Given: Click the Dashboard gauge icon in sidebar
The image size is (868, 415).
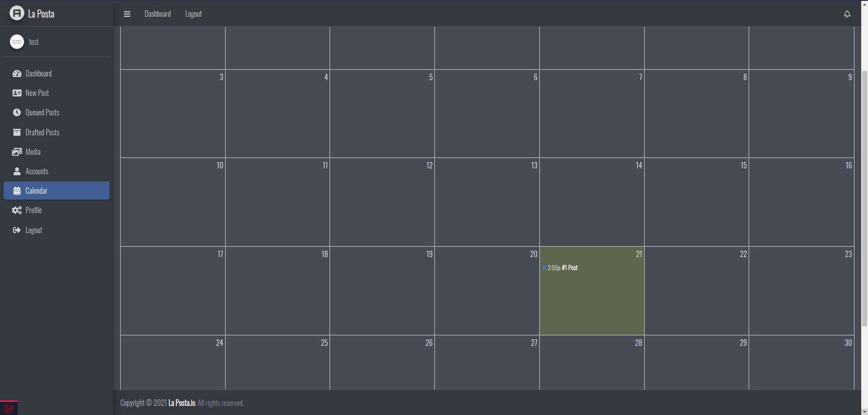Looking at the screenshot, I should (x=17, y=74).
